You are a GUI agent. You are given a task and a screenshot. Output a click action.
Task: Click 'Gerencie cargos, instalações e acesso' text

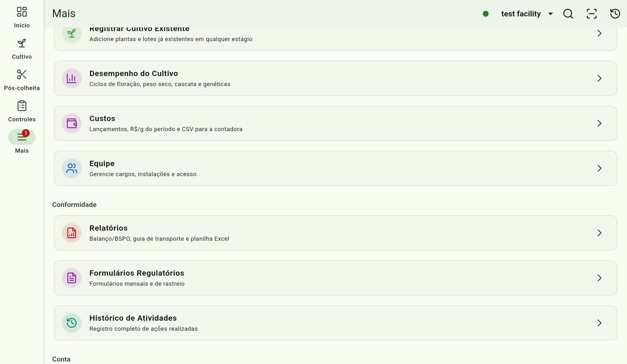coord(143,174)
